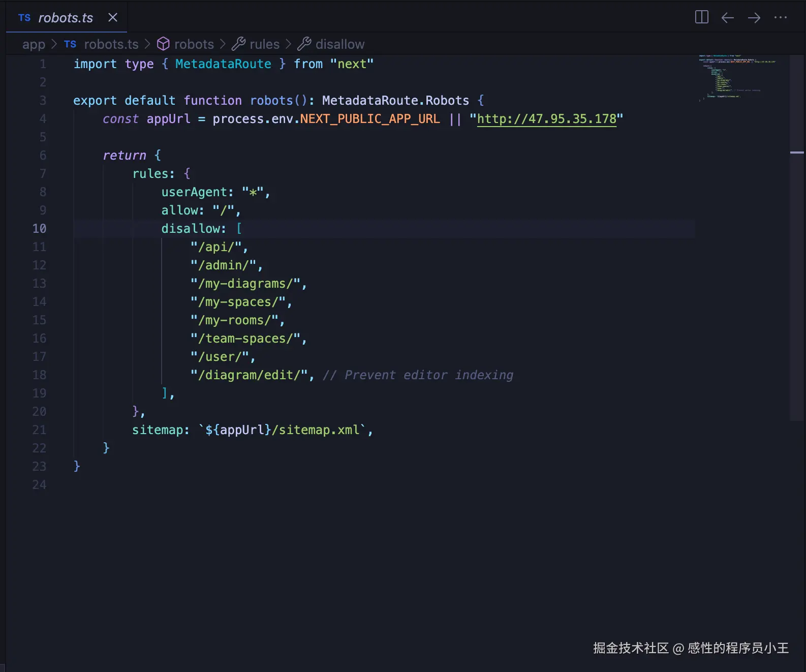
Task: Click the export keyword on line 3
Action: [x=95, y=101]
